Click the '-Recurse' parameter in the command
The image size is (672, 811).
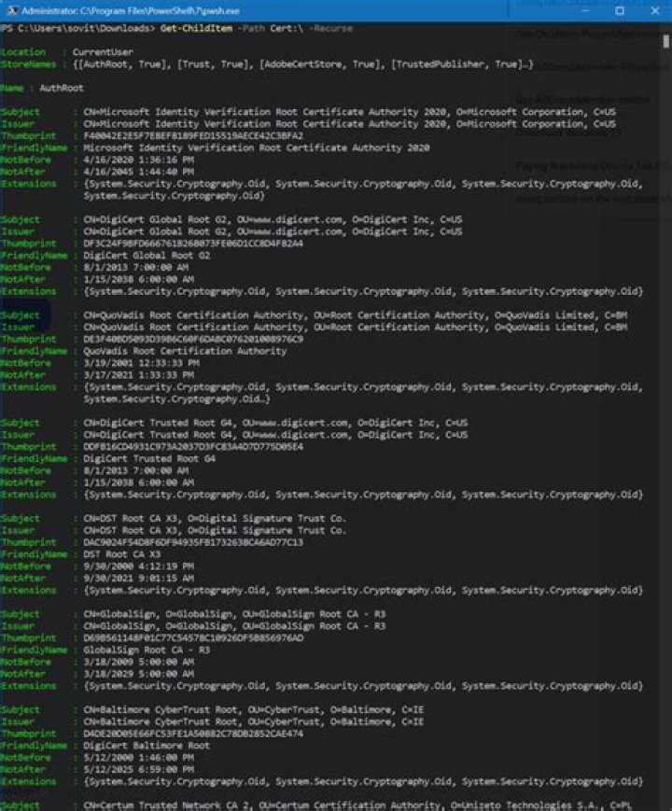pyautogui.click(x=330, y=28)
